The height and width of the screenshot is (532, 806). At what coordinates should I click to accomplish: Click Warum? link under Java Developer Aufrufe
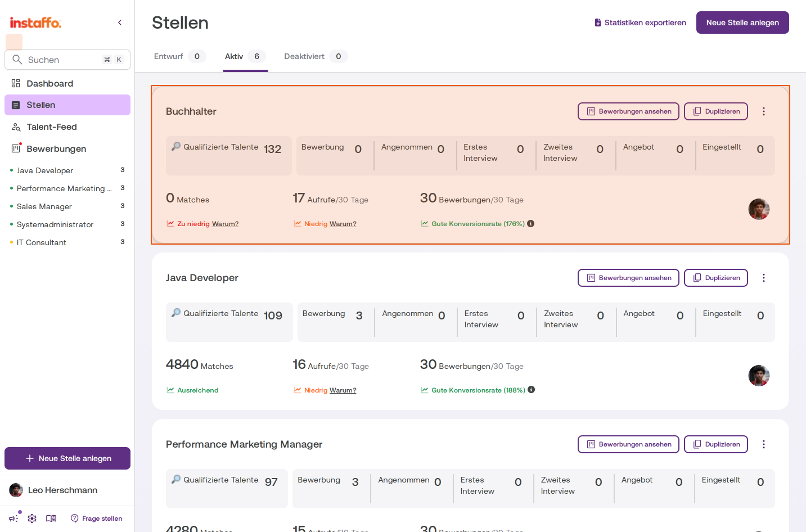click(343, 390)
